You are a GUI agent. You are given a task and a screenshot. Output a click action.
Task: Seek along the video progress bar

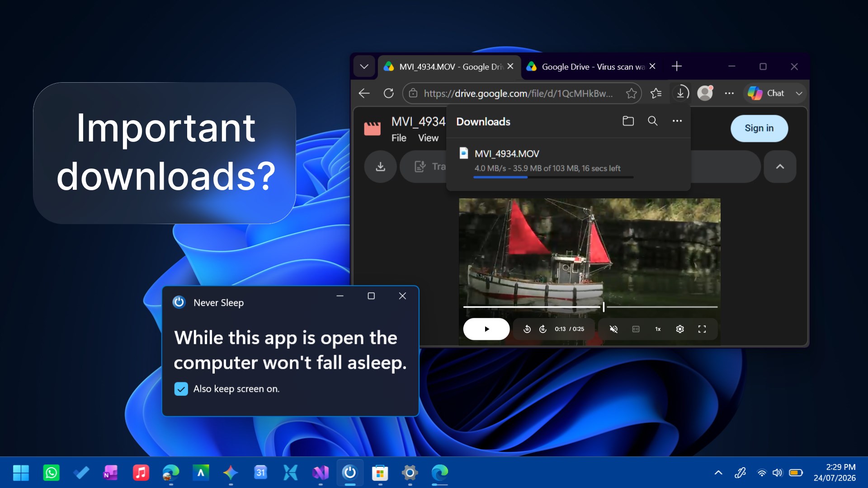pos(590,307)
